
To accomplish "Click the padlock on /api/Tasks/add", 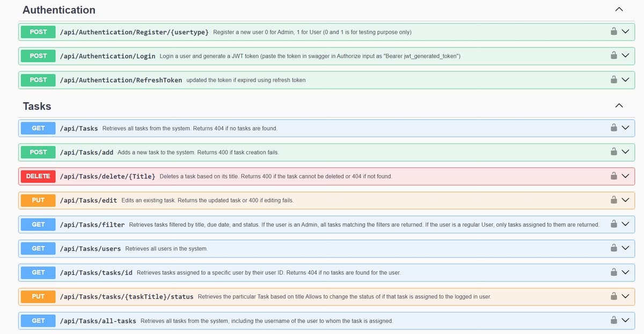I will [x=613, y=152].
